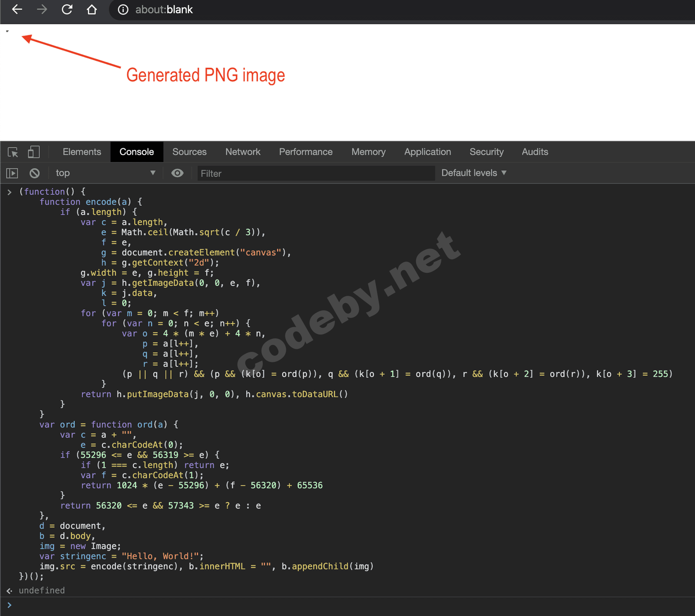The image size is (695, 616).
Task: Click the 'var stringenc = "Hello, World!";' line
Action: [x=122, y=556]
